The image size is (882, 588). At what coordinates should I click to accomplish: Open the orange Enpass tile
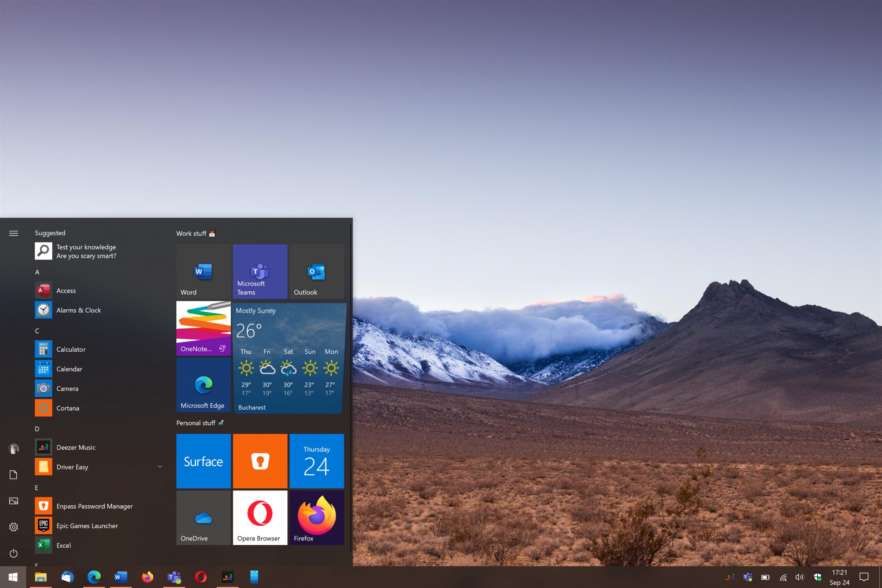tap(260, 461)
